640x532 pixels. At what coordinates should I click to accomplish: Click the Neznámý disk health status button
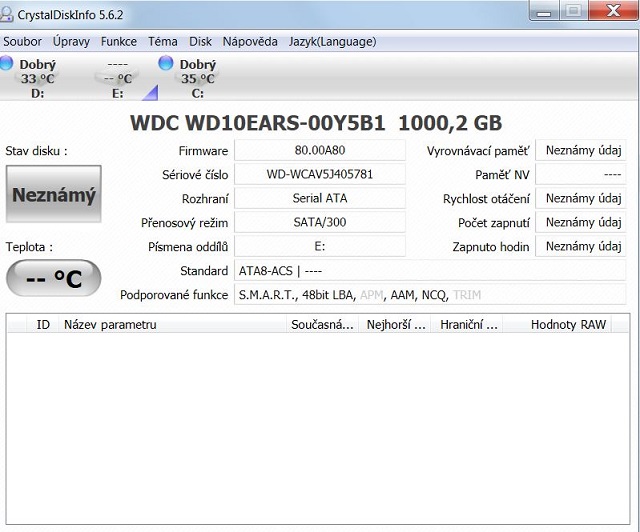[x=54, y=195]
